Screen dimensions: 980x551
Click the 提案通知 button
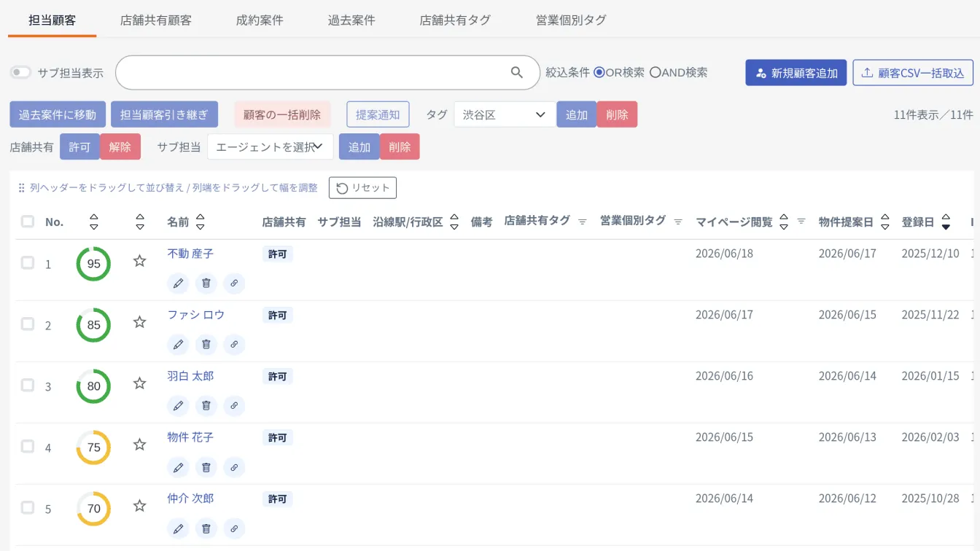click(x=378, y=114)
